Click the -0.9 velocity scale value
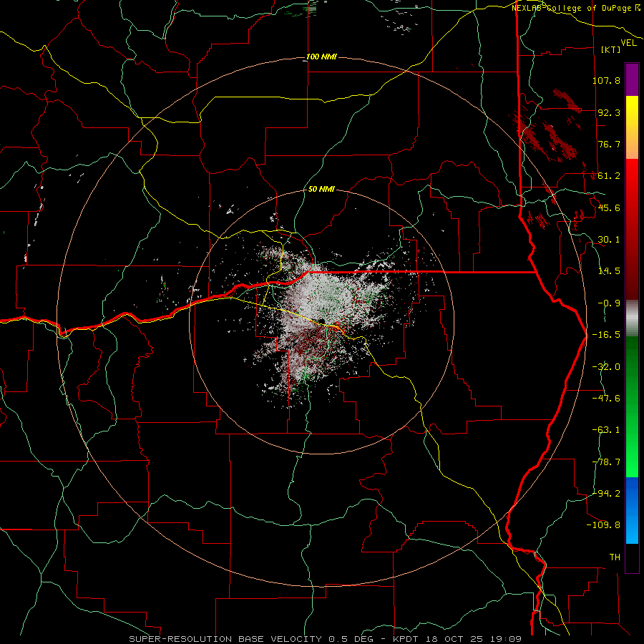644x644 pixels. click(609, 303)
